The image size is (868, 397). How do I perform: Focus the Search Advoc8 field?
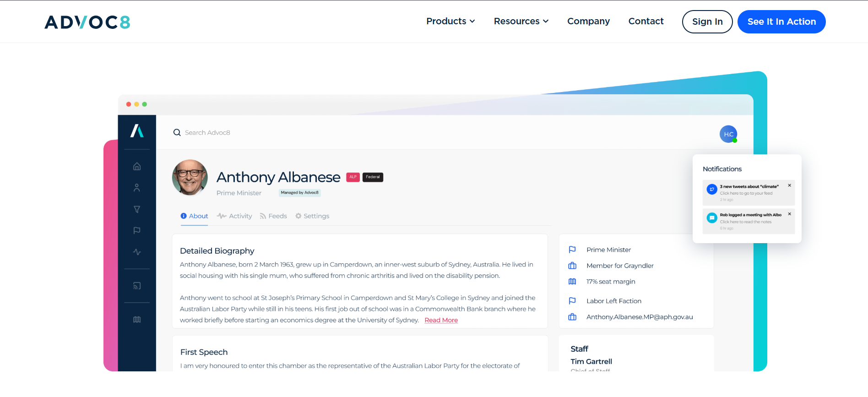(207, 132)
